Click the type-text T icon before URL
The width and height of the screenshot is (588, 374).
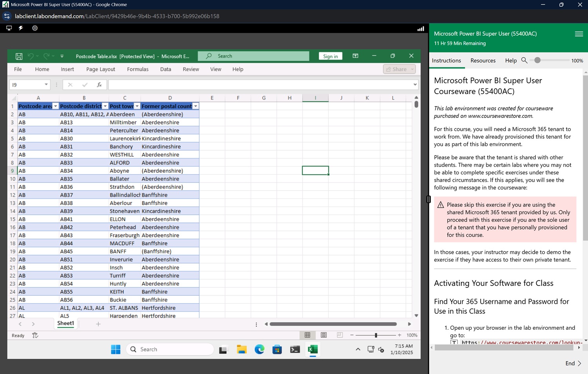coord(454,343)
